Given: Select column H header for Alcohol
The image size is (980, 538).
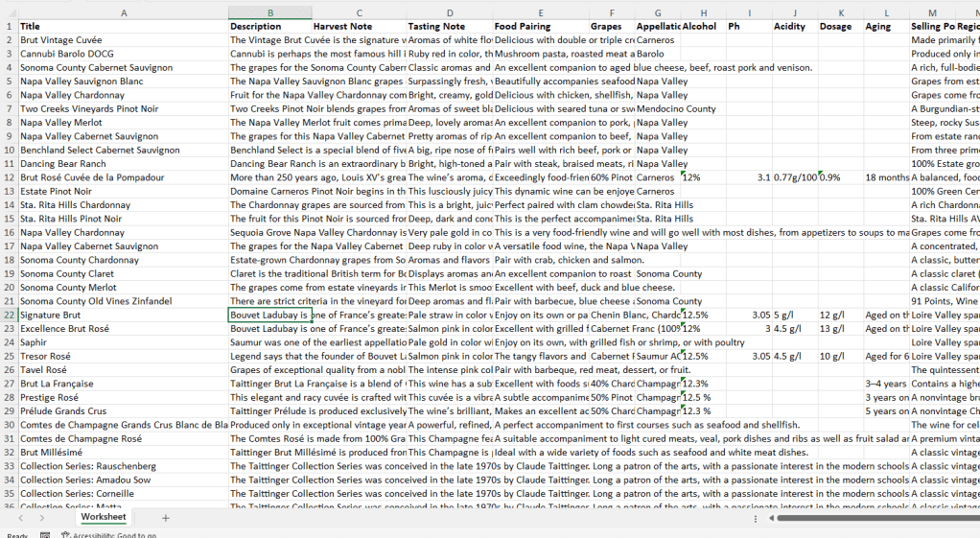Looking at the screenshot, I should click(x=703, y=12).
